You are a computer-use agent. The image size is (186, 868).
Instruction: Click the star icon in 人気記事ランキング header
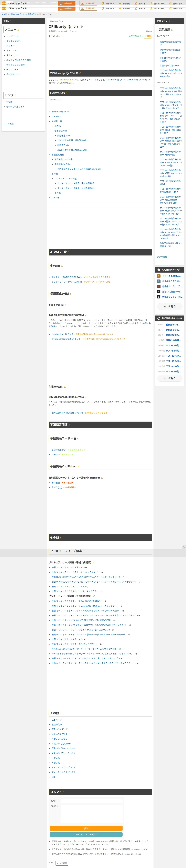tap(159, 270)
